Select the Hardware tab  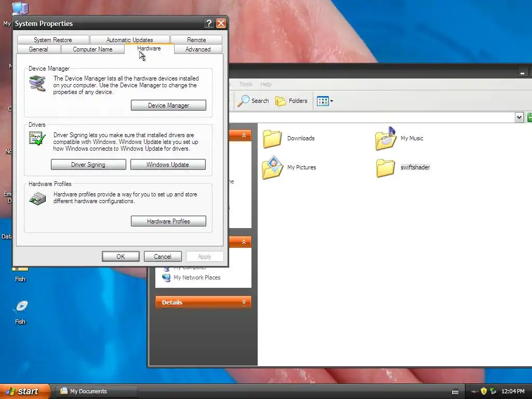point(149,48)
